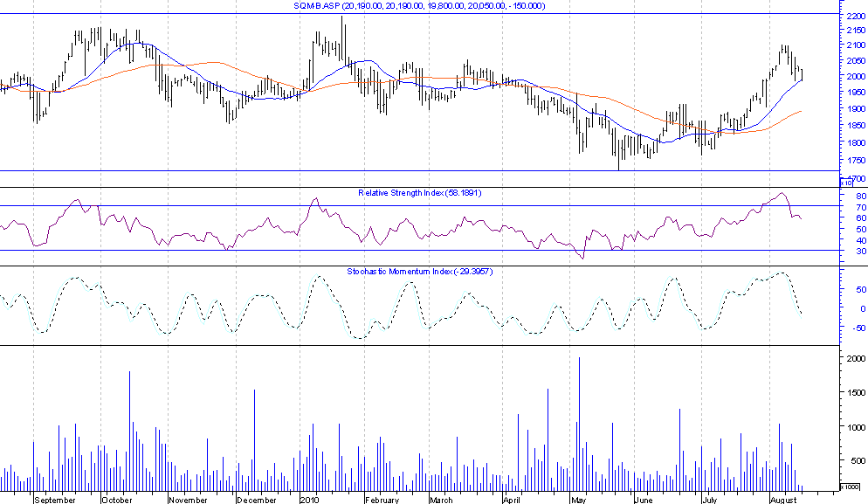The width and height of the screenshot is (868, 504).
Task: Click the x10 price scale indicator
Action: 847,183
